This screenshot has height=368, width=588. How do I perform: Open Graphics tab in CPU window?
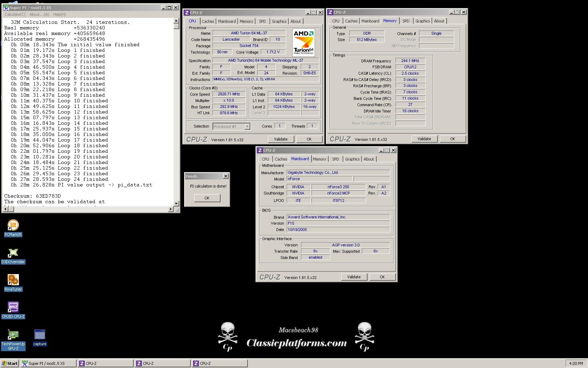coord(279,21)
